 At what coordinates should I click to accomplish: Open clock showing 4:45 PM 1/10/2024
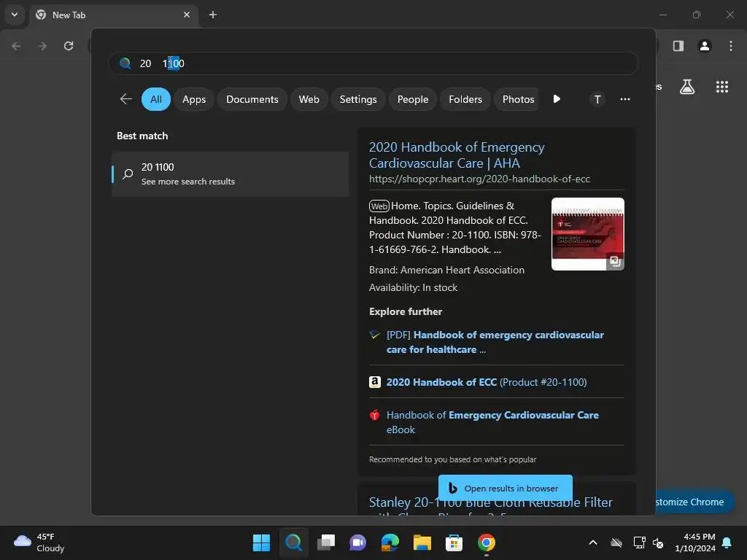click(695, 542)
